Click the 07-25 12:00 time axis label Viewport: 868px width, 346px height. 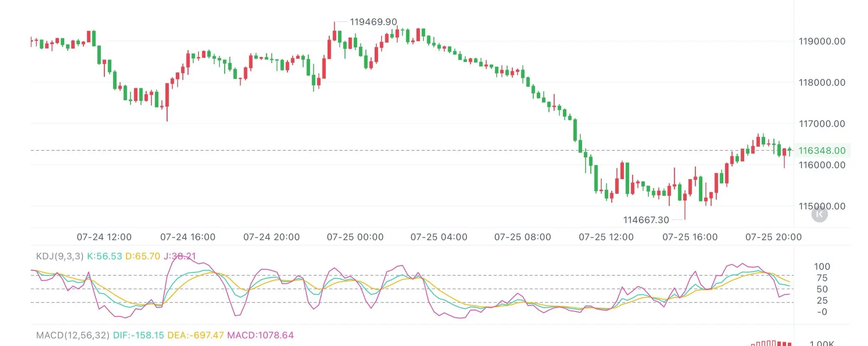[606, 237]
